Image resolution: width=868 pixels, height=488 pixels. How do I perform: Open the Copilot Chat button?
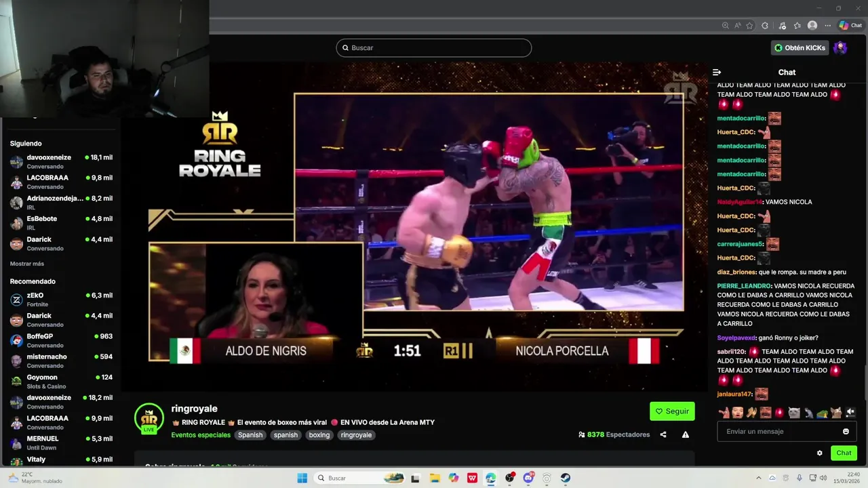850,26
